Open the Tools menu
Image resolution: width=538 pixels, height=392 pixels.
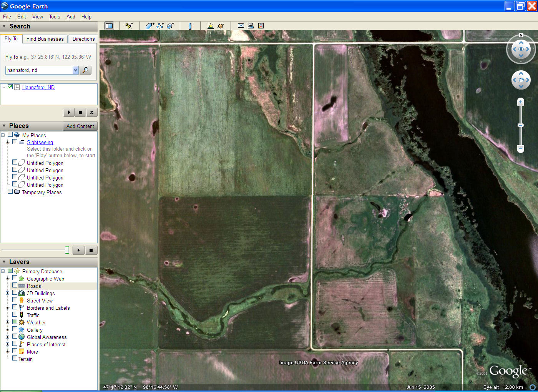coord(55,17)
